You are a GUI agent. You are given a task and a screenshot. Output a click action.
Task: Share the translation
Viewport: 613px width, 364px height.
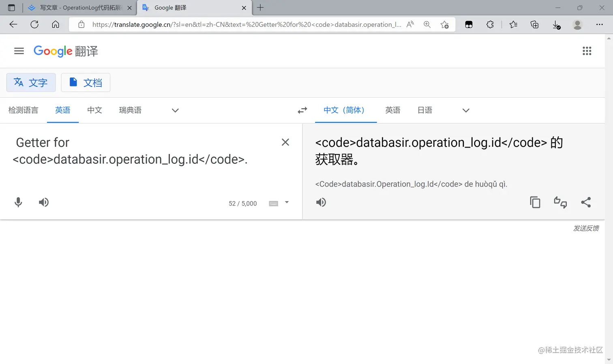click(x=586, y=202)
